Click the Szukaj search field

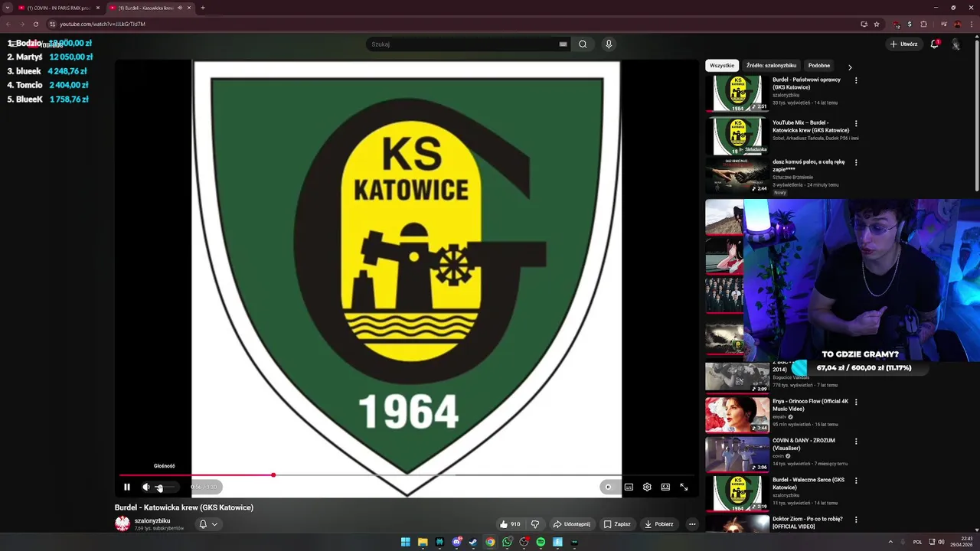(463, 44)
